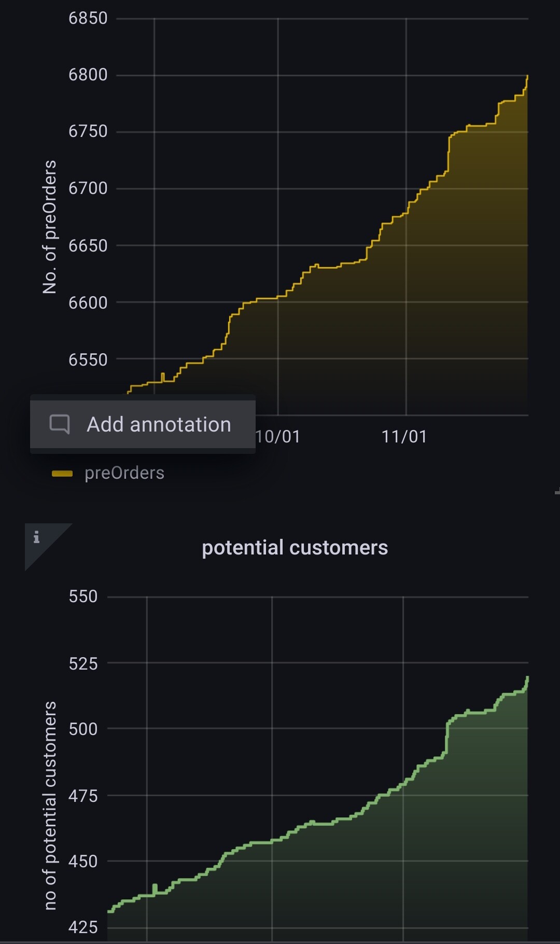
Task: Open the panel info corner icon
Action: (37, 537)
